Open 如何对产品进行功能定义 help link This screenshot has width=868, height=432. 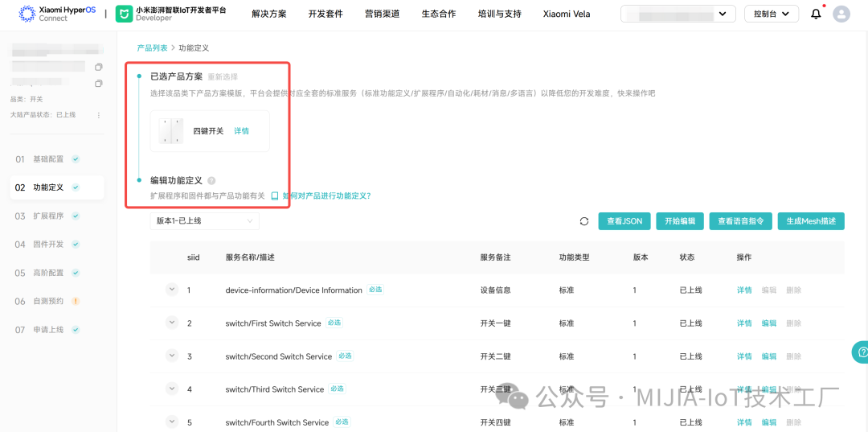325,195
